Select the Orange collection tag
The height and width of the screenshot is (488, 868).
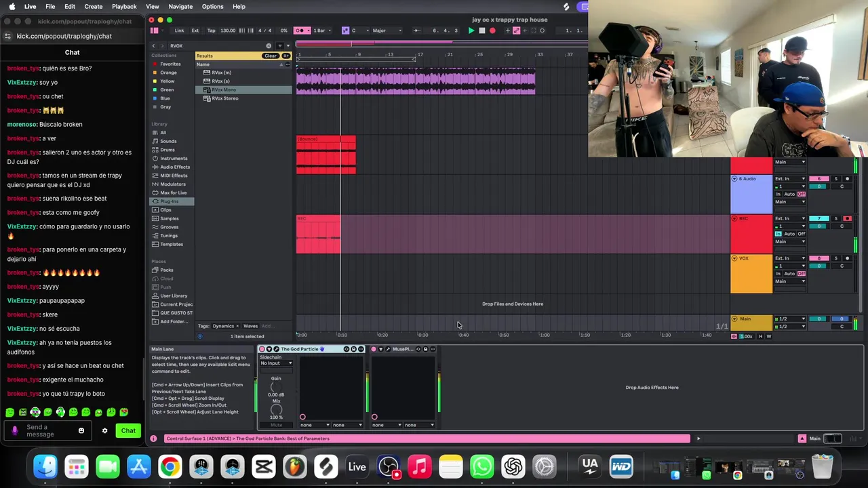(168, 73)
